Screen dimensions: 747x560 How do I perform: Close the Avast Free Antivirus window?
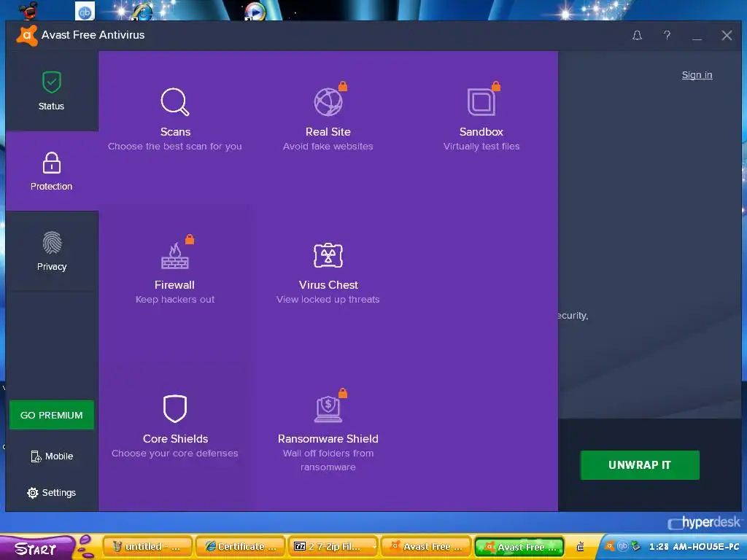[x=727, y=35]
